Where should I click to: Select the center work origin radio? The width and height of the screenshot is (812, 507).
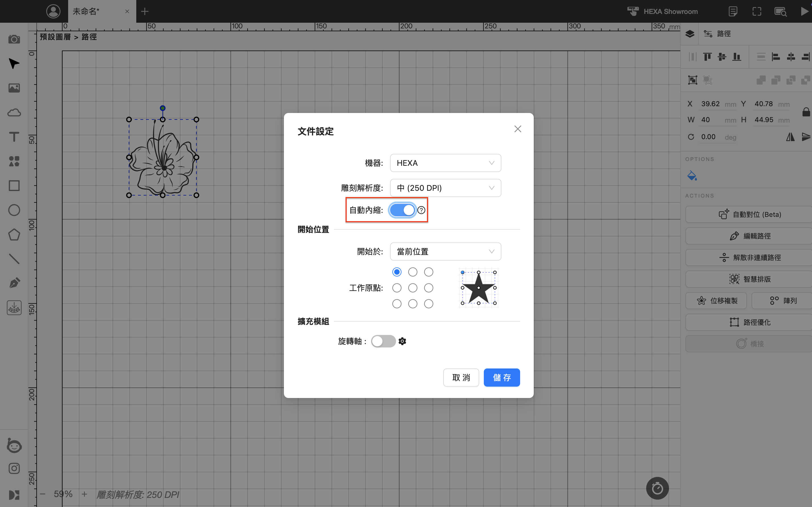click(413, 288)
